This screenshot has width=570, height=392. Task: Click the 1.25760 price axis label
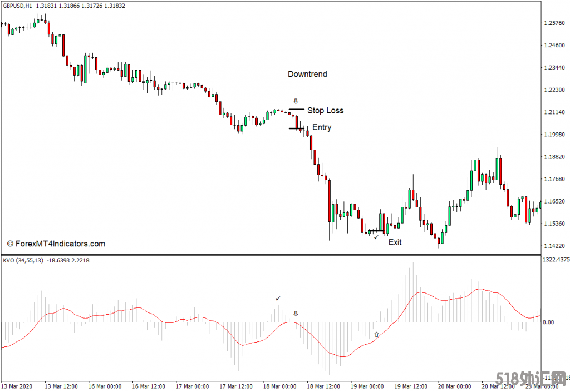coord(554,23)
